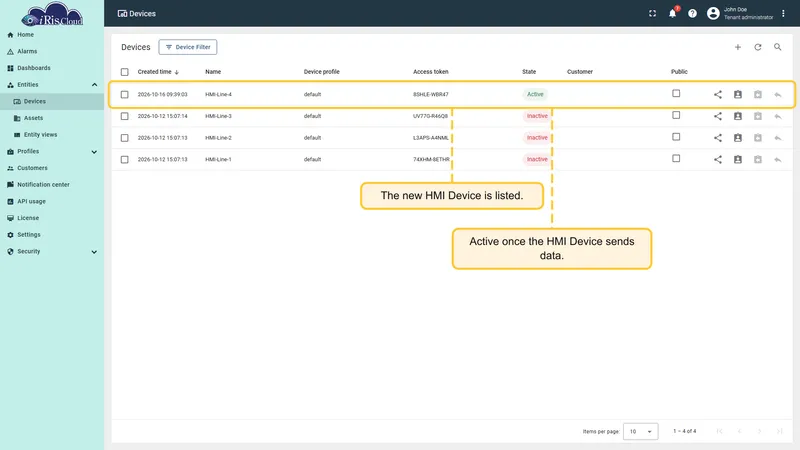Image resolution: width=800 pixels, height=450 pixels.
Task: Click the Customer column header
Action: click(580, 72)
